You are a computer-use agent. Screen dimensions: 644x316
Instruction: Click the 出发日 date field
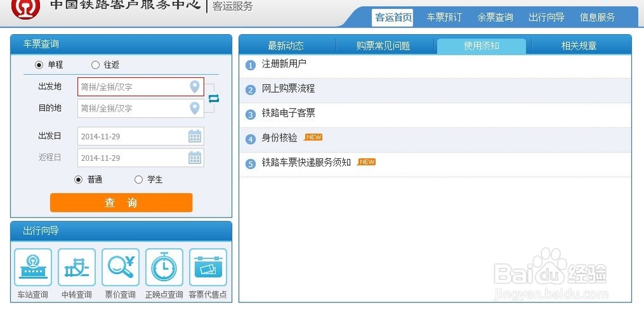pos(140,136)
